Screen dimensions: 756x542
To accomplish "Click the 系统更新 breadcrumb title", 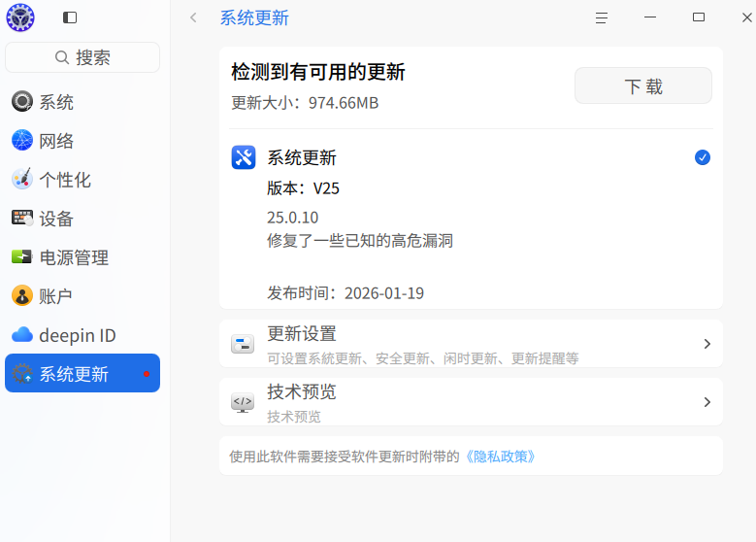I will (254, 17).
